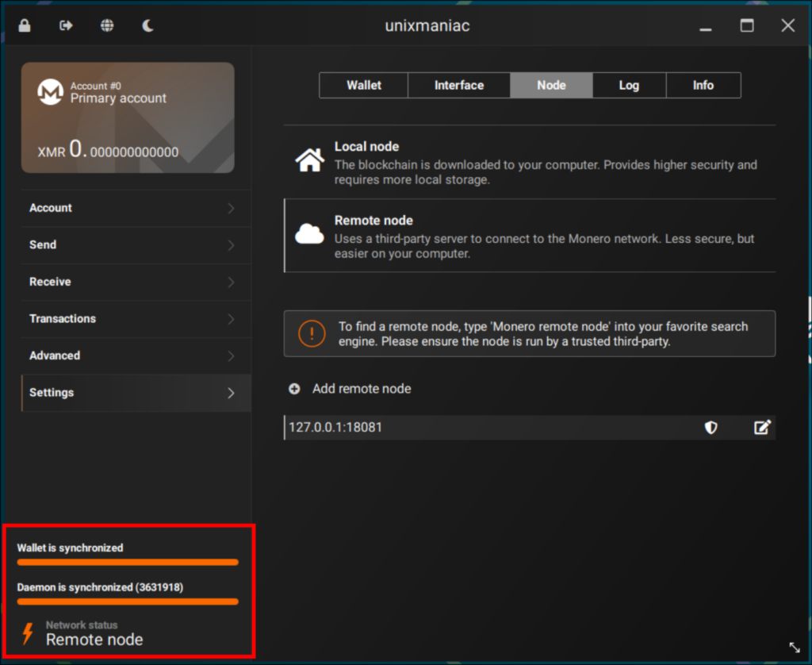
Task: Click the plus icon beside Add remote node
Action: pyautogui.click(x=294, y=389)
